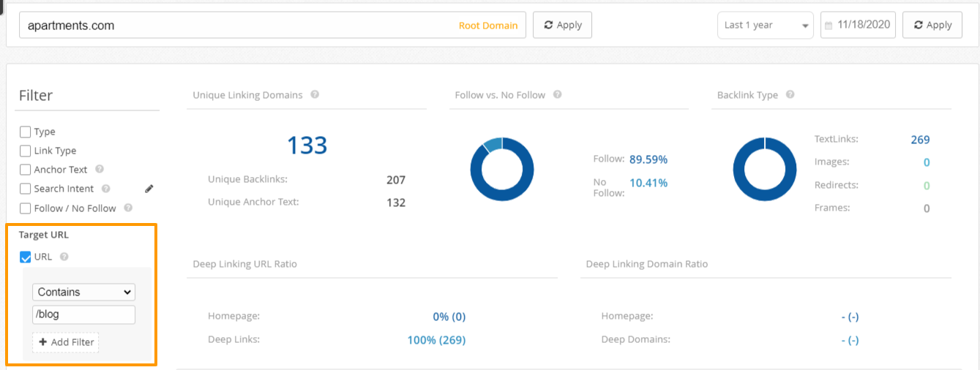980x370 pixels.
Task: Click help icon beside Anchor Text filter
Action: [x=100, y=169]
